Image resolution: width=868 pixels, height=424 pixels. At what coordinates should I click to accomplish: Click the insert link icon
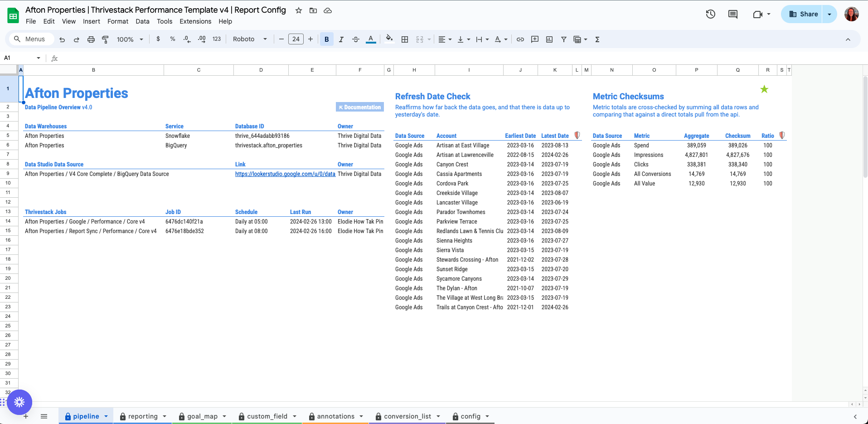point(520,39)
